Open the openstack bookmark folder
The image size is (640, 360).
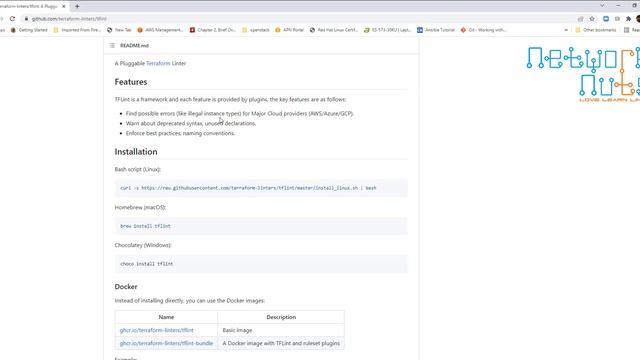[256, 30]
